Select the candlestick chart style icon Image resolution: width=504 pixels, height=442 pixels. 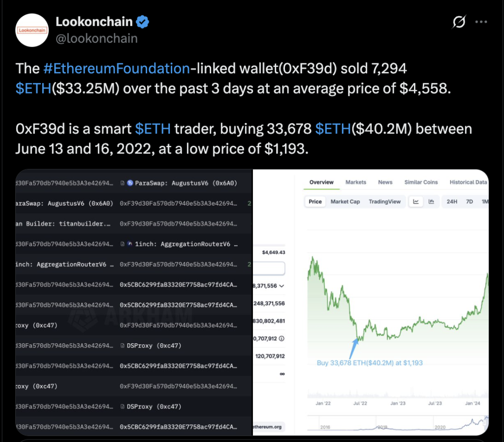[432, 201]
